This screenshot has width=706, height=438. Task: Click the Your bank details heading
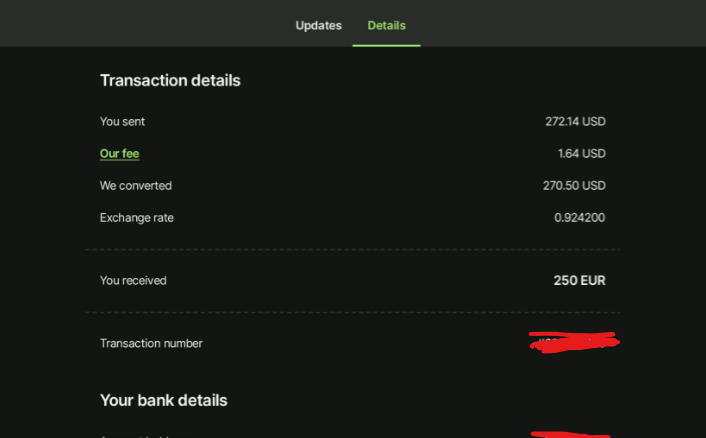[x=164, y=400]
